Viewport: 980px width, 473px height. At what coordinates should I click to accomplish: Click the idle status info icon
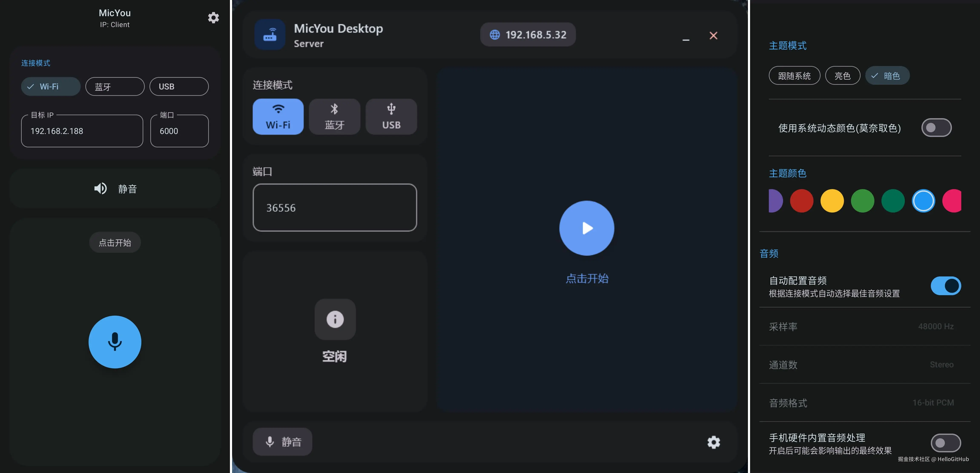point(335,319)
